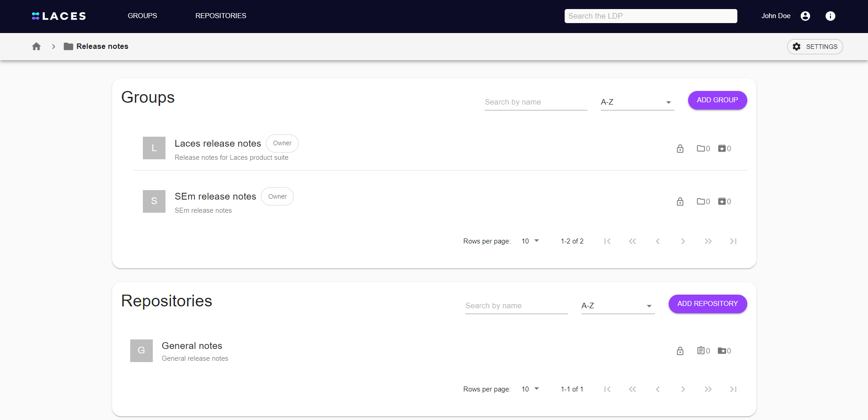Click the lock icon for General notes
868x420 pixels.
(680, 351)
